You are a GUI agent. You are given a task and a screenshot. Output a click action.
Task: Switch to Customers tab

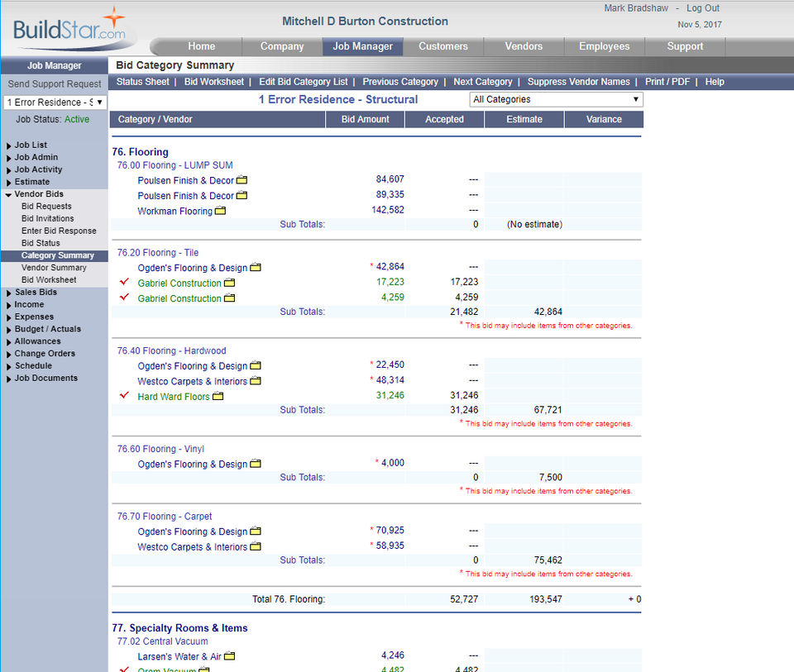443,46
